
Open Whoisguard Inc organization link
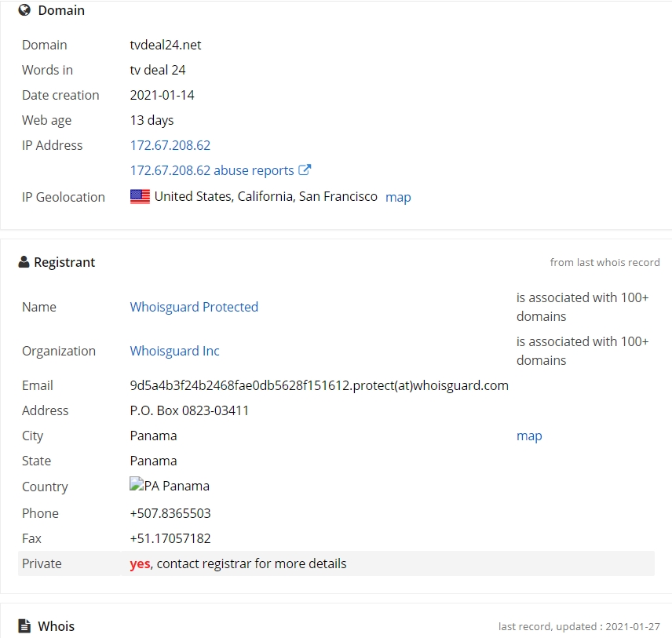click(174, 351)
